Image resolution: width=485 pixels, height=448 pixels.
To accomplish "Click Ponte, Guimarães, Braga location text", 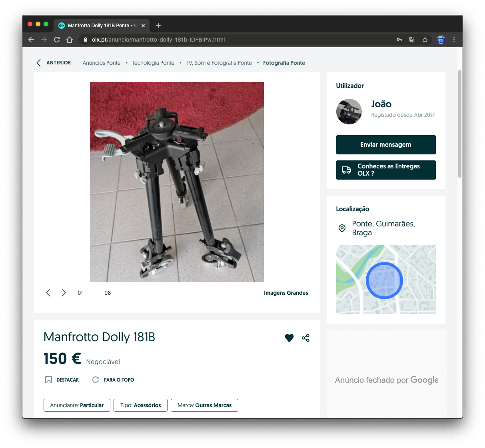I will 383,228.
